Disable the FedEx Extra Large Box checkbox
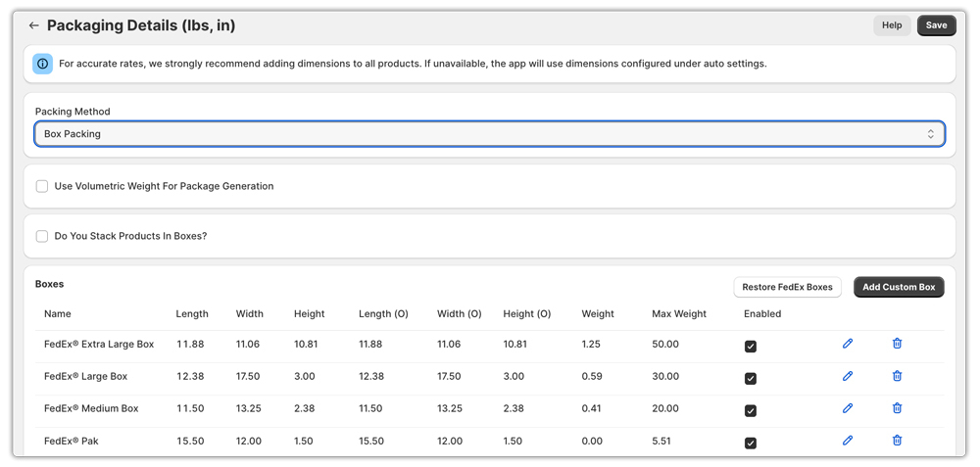Image resolution: width=980 pixels, height=467 pixels. pyautogui.click(x=751, y=347)
